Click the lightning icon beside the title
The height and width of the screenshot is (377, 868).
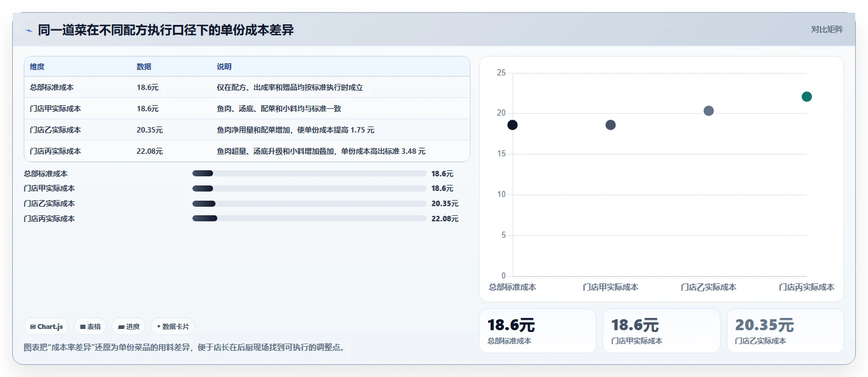[29, 30]
